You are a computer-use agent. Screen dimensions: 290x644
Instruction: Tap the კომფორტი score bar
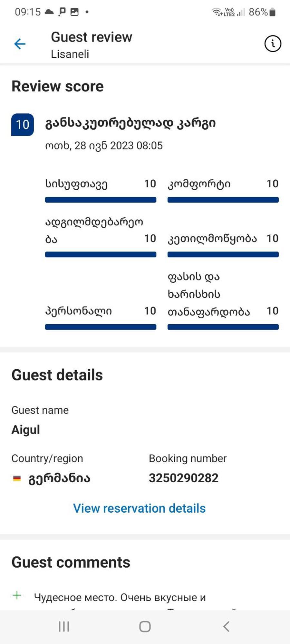tap(223, 200)
